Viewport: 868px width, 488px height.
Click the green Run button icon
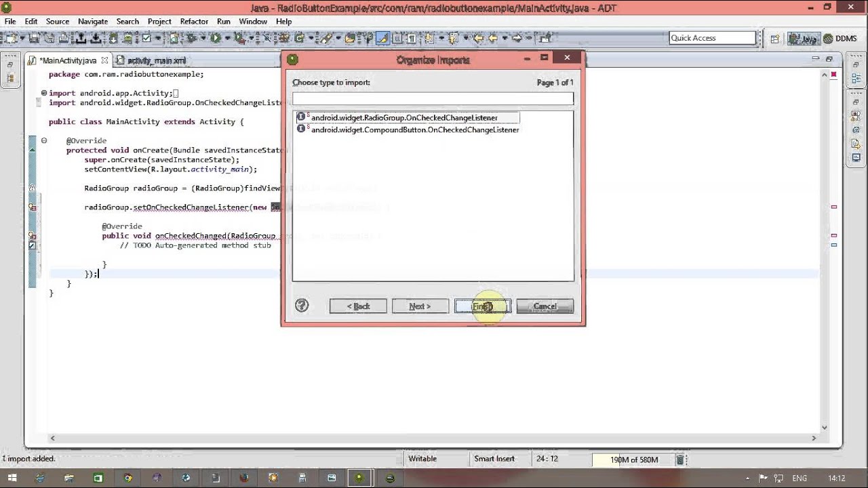pos(215,39)
